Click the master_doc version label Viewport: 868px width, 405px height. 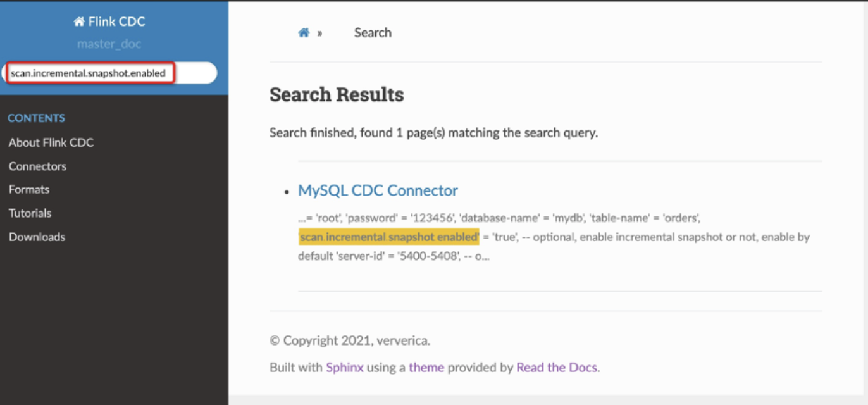109,44
